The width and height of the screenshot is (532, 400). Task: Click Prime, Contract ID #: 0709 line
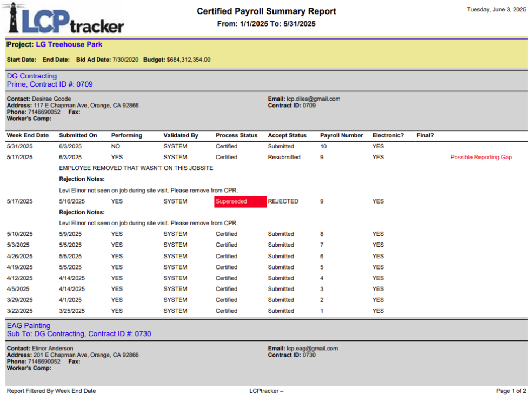coord(50,84)
